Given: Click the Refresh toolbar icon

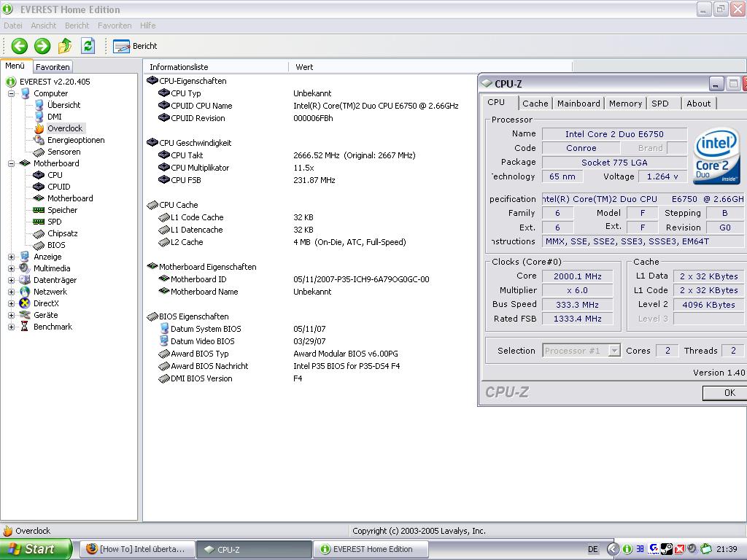Looking at the screenshot, I should click(x=88, y=46).
